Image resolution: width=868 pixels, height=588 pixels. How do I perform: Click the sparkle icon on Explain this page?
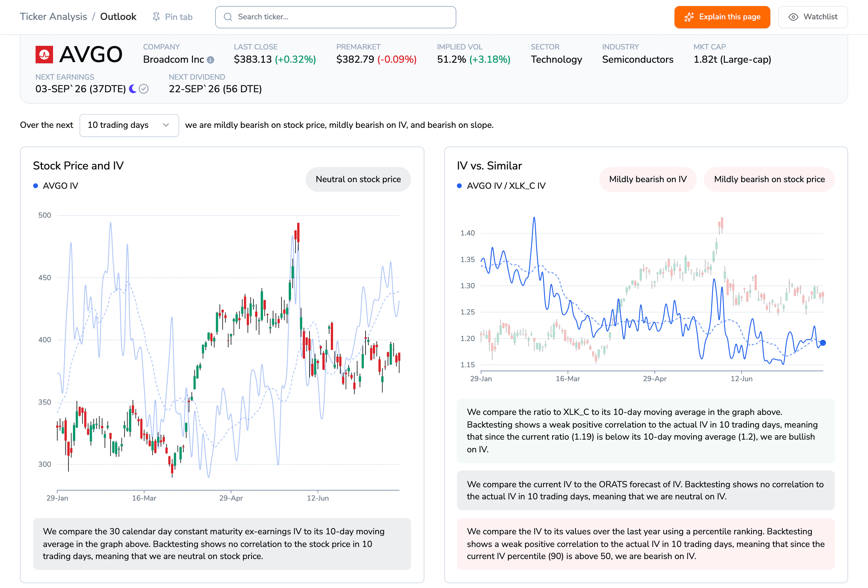point(689,17)
